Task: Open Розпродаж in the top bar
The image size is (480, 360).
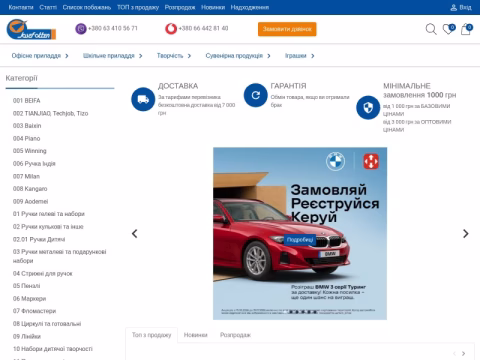Action: click(180, 7)
